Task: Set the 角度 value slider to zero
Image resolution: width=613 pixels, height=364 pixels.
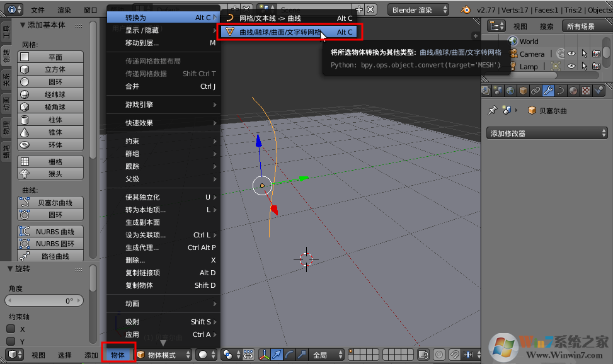Action: pyautogui.click(x=44, y=300)
